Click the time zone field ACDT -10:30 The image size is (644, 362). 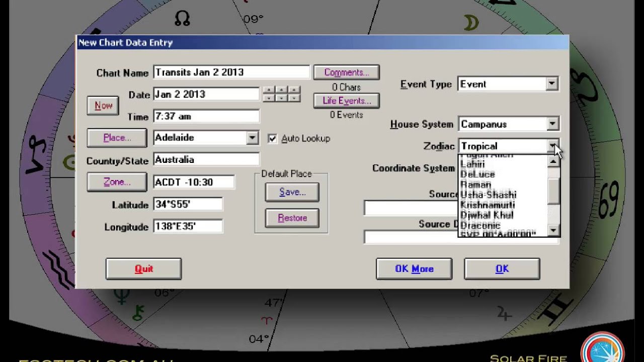194,182
